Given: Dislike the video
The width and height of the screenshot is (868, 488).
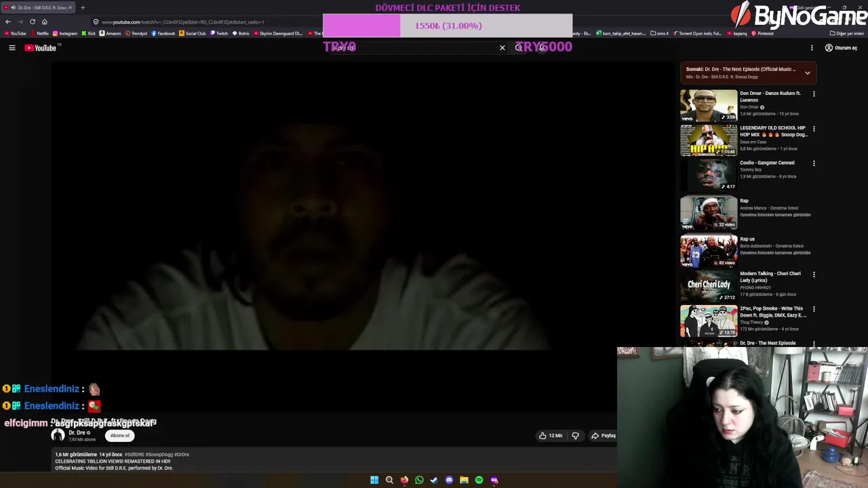Looking at the screenshot, I should coord(576,436).
